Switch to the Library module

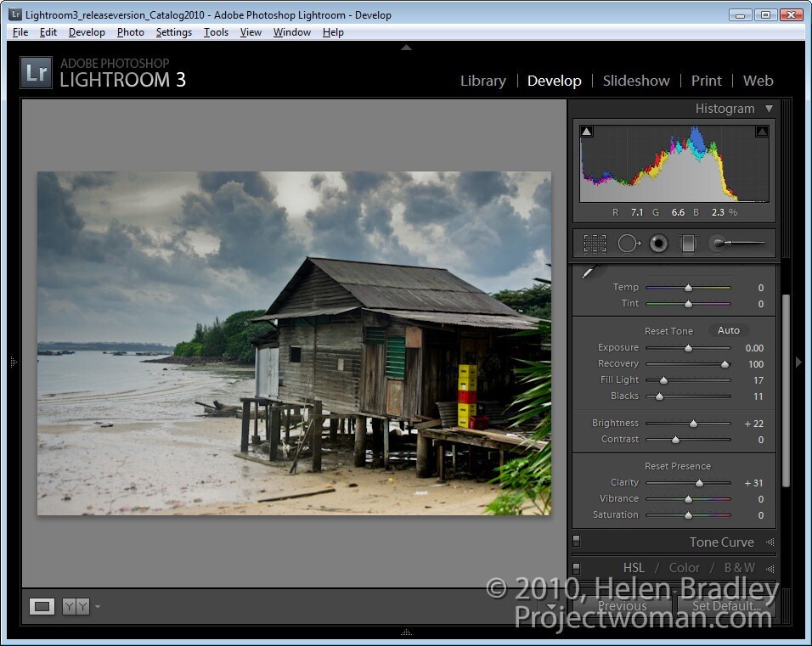tap(483, 81)
